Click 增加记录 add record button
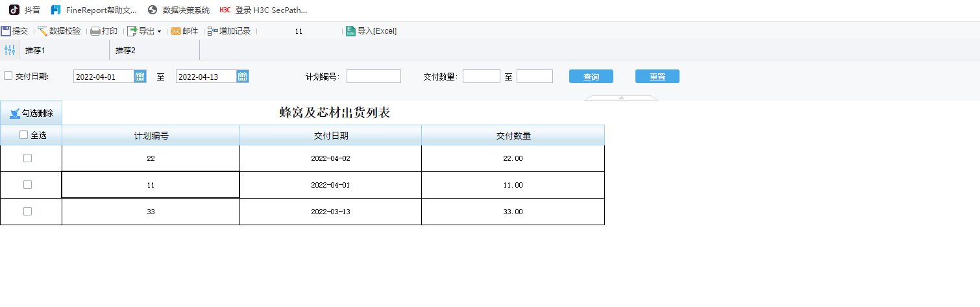The height and width of the screenshot is (307, 980). point(229,31)
